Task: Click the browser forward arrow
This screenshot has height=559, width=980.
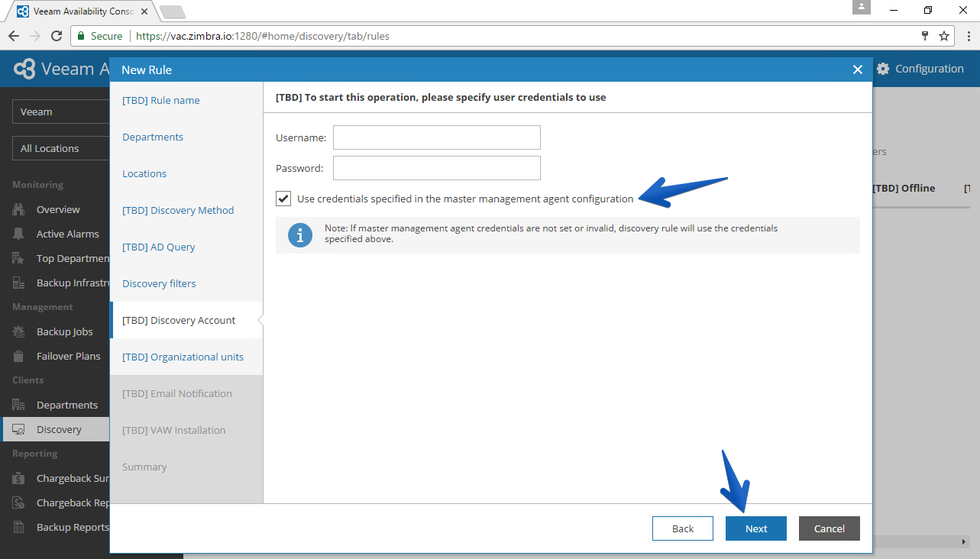Action: (35, 36)
